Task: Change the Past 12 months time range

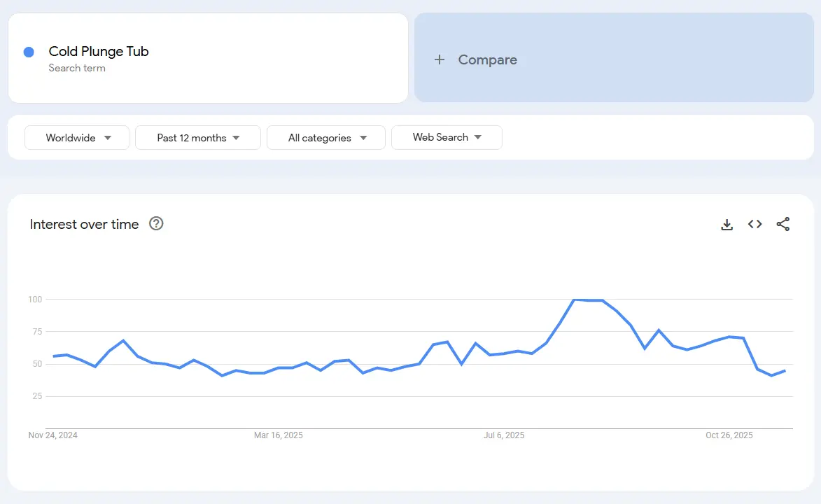Action: (197, 137)
